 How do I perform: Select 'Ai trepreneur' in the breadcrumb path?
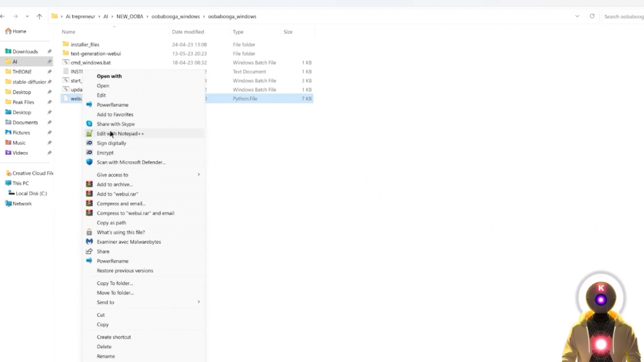[80, 16]
